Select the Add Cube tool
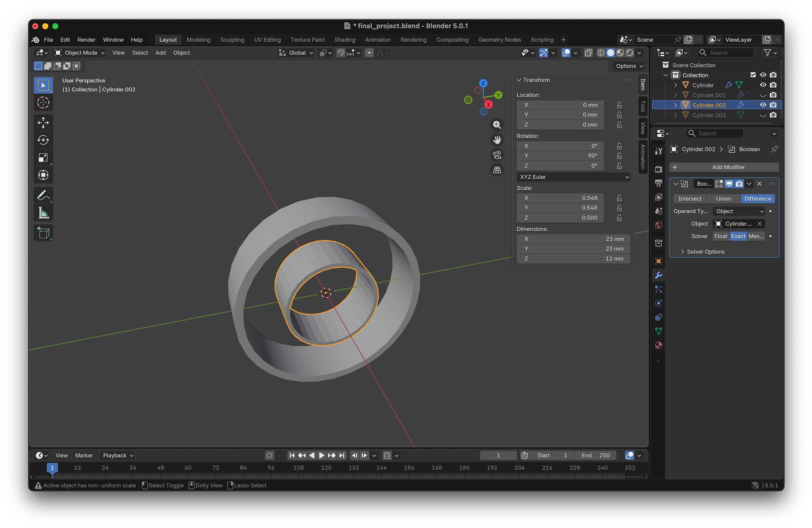 click(43, 233)
